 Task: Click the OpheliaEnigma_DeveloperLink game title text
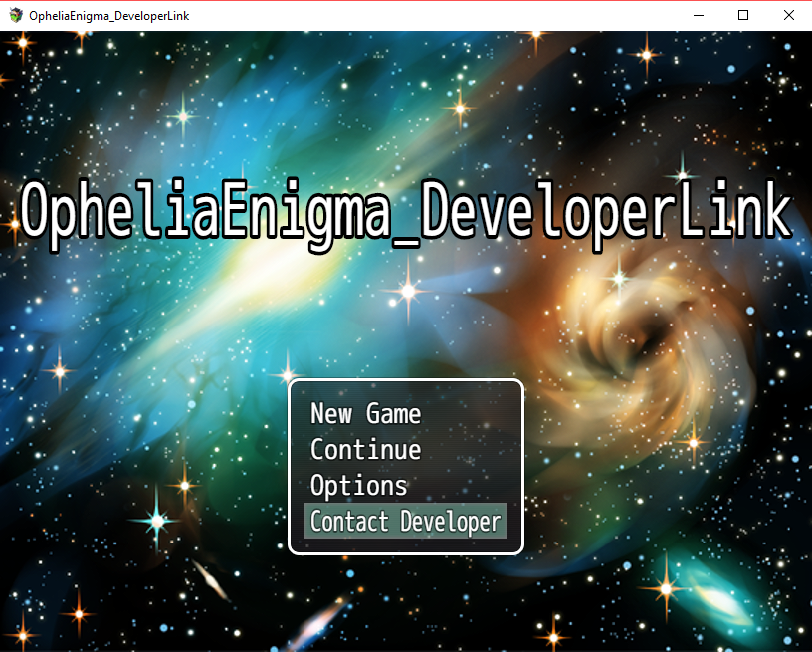tap(407, 214)
